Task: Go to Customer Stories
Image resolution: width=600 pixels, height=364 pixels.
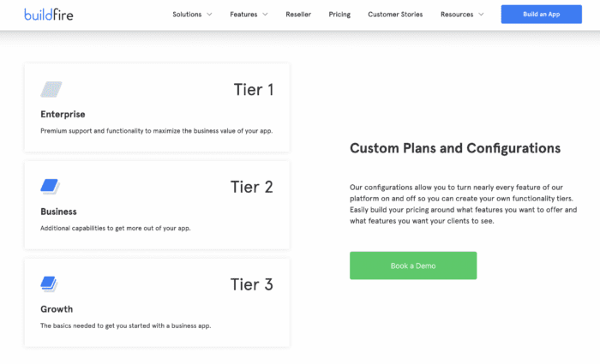Action: point(395,15)
